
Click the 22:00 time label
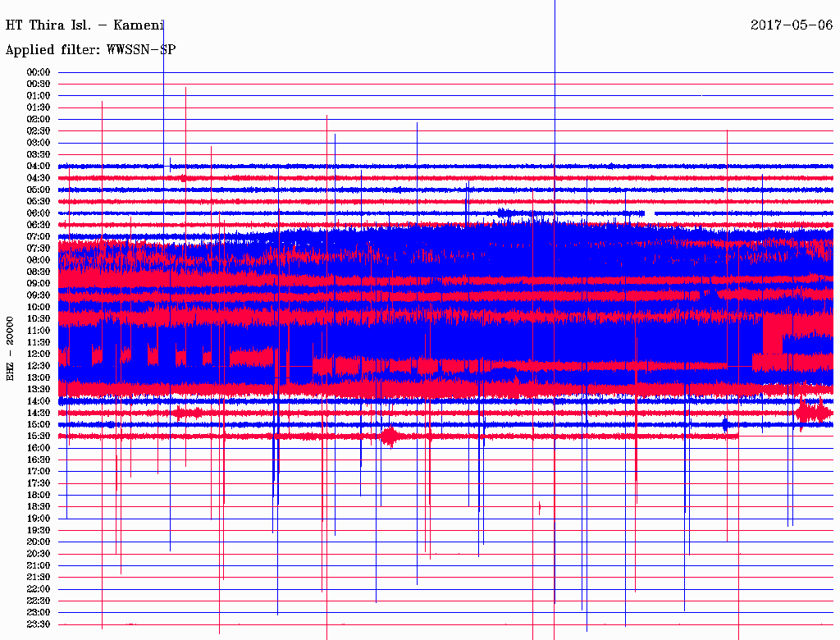point(39,589)
